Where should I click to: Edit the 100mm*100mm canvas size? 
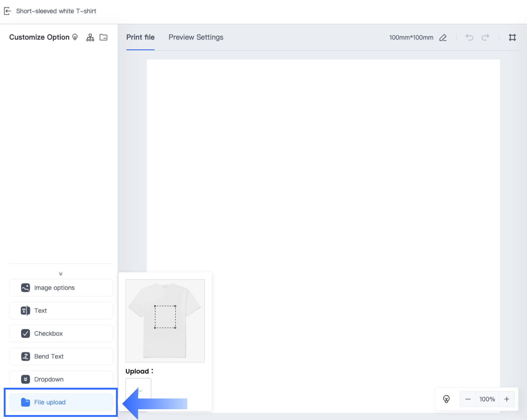443,38
